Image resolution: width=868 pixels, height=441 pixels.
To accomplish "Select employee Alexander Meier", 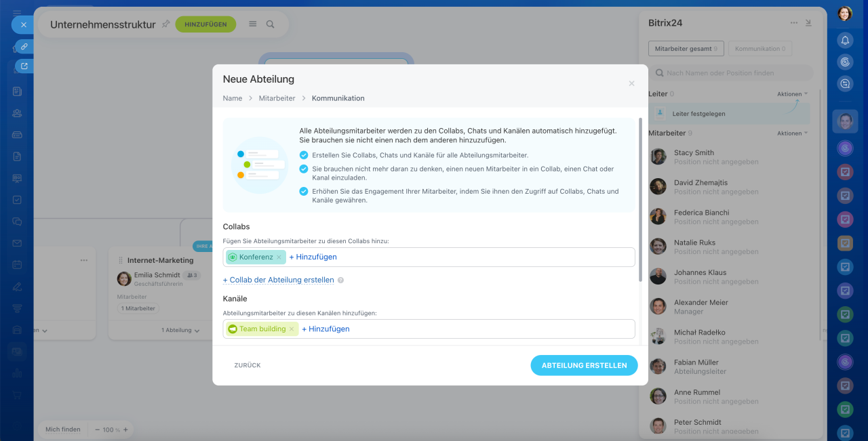I will pyautogui.click(x=729, y=307).
